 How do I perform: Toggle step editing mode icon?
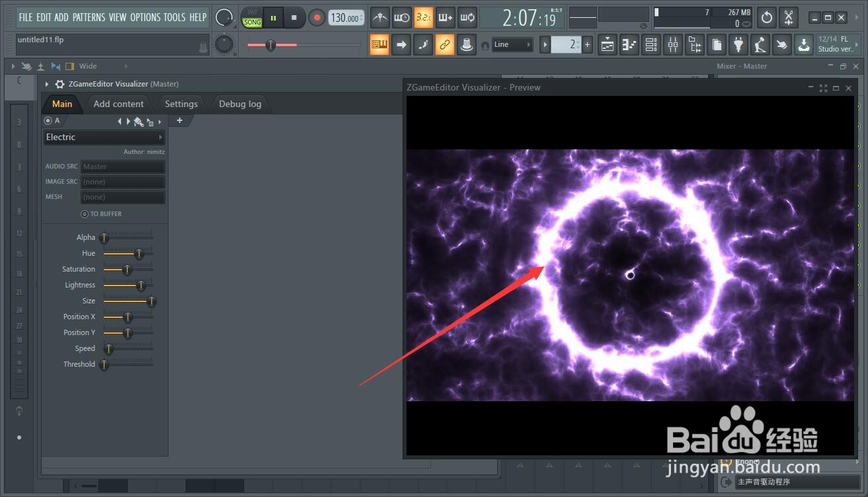tap(423, 45)
